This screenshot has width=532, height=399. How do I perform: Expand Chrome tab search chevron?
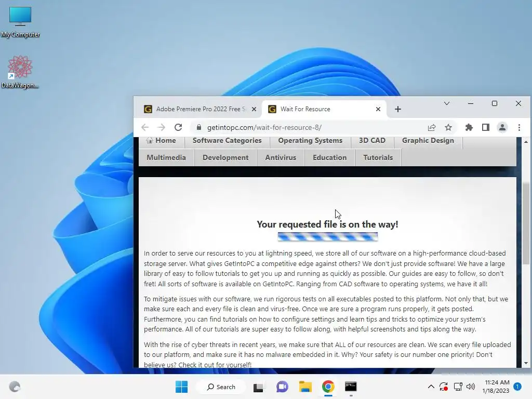click(x=446, y=103)
